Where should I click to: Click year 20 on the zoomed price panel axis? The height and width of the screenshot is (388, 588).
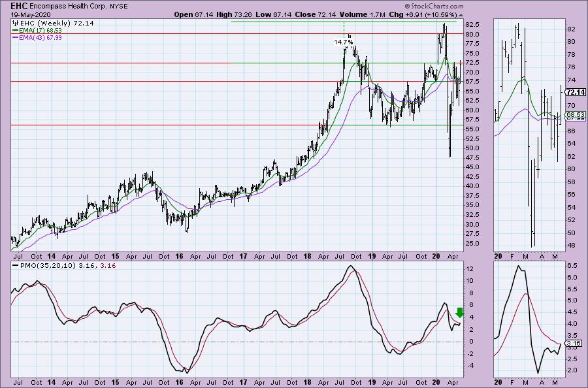(498, 257)
